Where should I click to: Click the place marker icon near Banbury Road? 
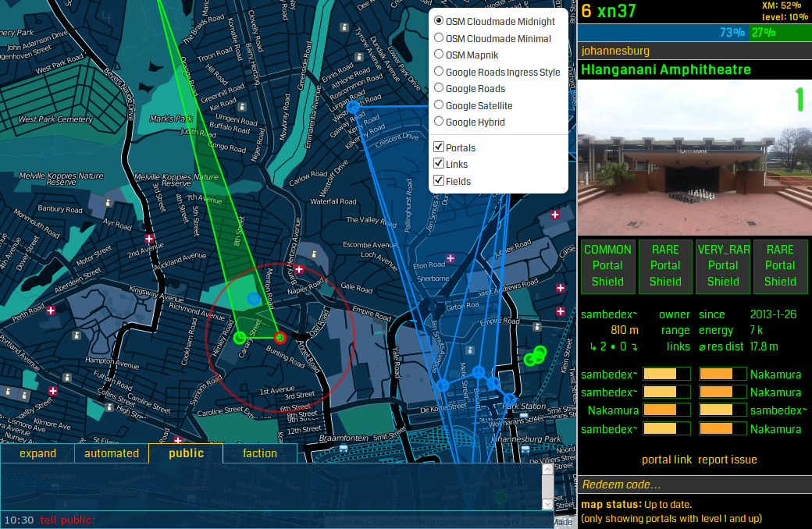tap(109, 203)
